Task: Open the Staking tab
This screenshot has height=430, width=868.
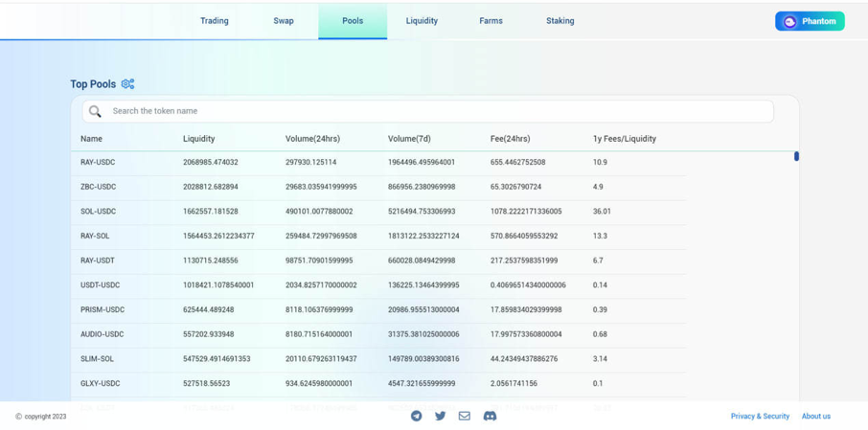Action: coord(560,21)
